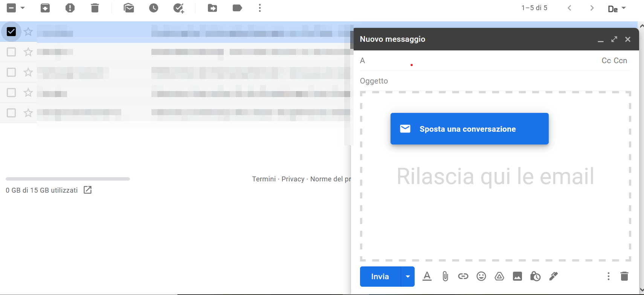
Task: Star the fourth email in the list
Action: click(x=28, y=93)
